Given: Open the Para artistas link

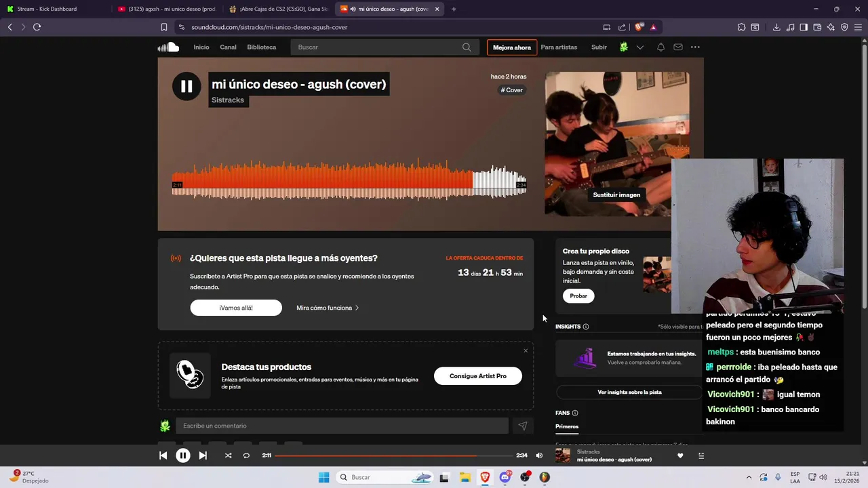Looking at the screenshot, I should 559,47.
